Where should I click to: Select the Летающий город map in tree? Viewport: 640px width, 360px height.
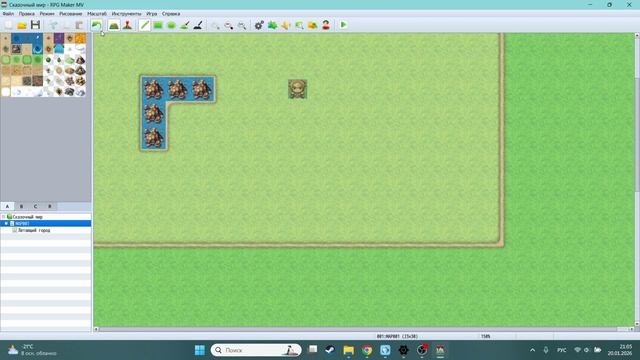[34, 230]
